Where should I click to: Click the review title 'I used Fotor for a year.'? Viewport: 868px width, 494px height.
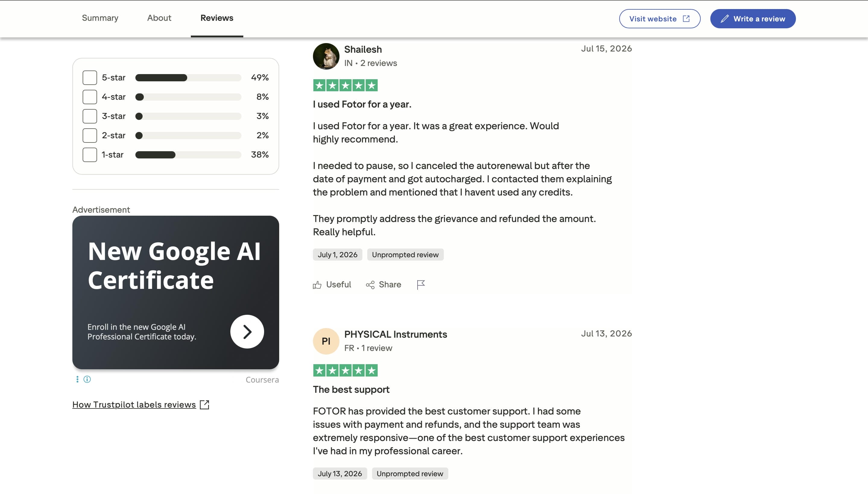[x=362, y=104]
